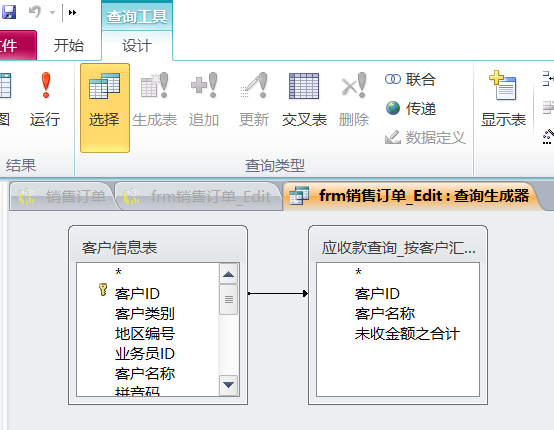The width and height of the screenshot is (554, 430).
Task: Select the 未收金额之合计 field
Action: (407, 334)
